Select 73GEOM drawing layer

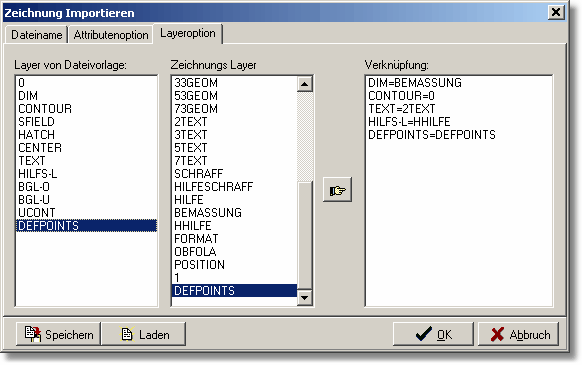[234, 109]
